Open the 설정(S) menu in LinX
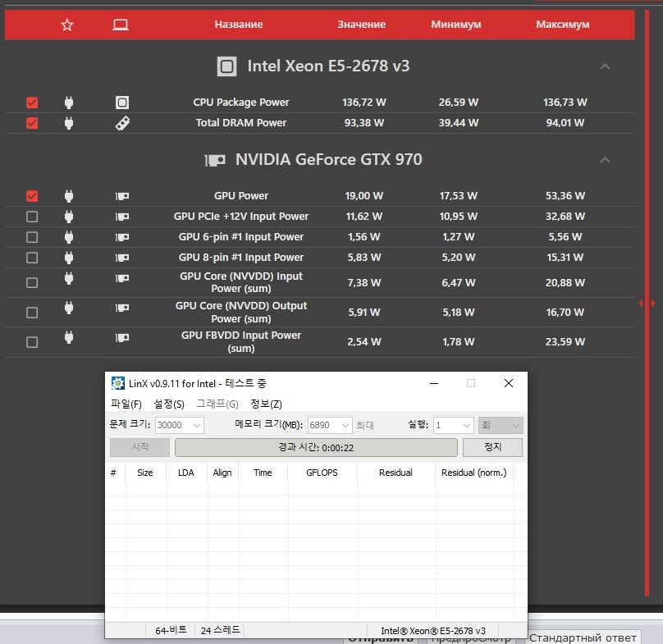Screen dimensions: 663x644 (169, 404)
